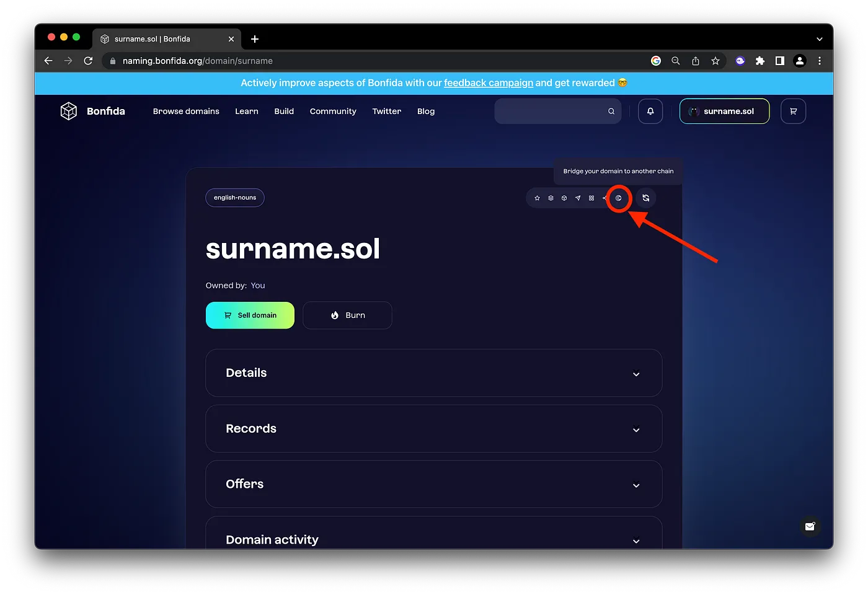This screenshot has height=595, width=868.
Task: Reload the page with browser reload icon
Action: point(88,61)
